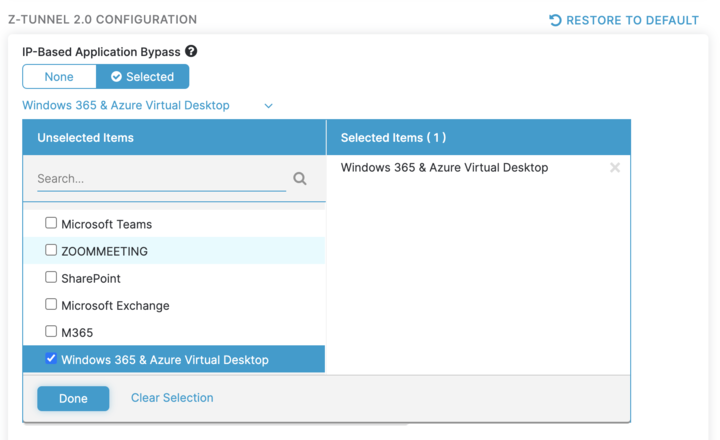The image size is (720, 440).
Task: Tick the SharePoint checkbox
Action: [x=51, y=277]
